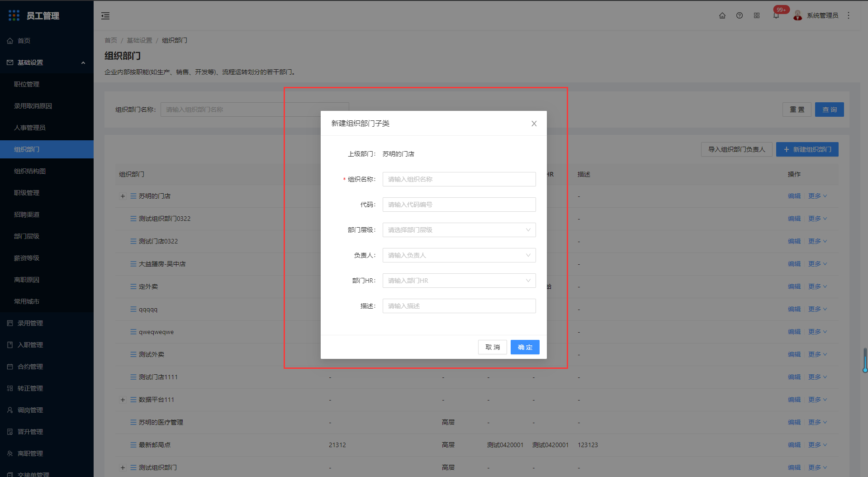Click the 首页 sidebar home icon

point(10,41)
